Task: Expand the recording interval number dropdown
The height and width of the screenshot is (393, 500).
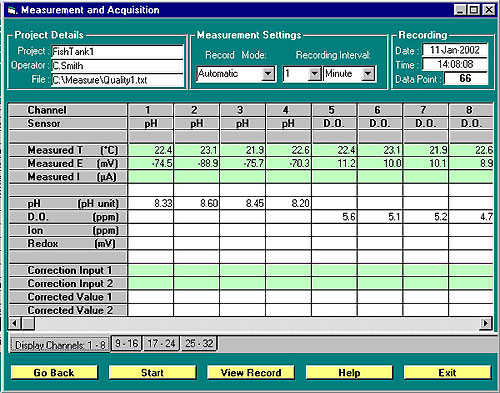Action: (314, 74)
